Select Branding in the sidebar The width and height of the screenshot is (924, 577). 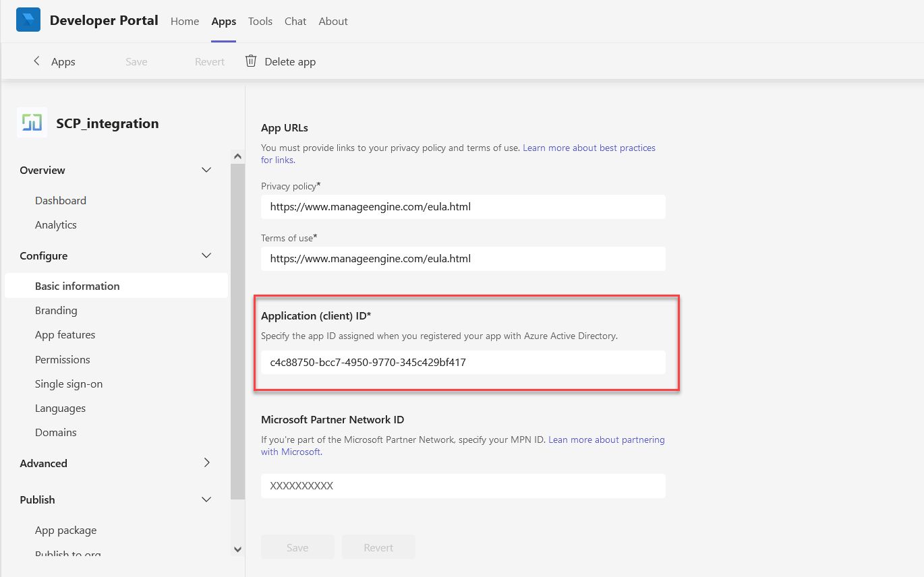click(56, 311)
